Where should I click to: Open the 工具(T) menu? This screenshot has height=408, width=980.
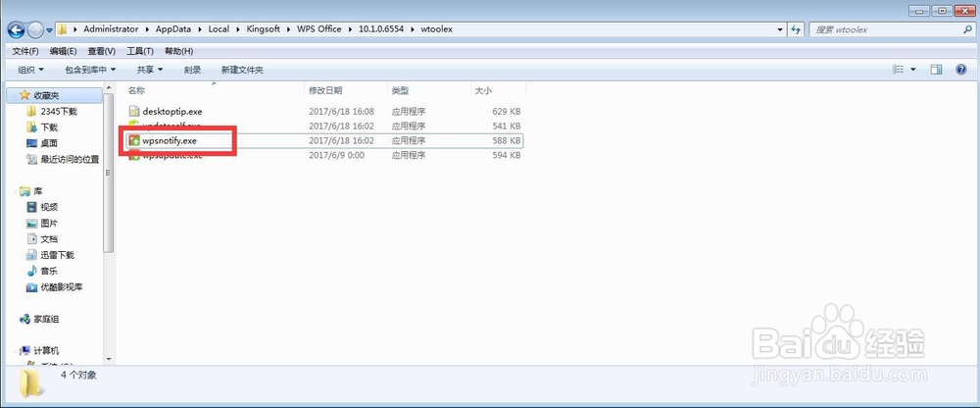coord(140,51)
